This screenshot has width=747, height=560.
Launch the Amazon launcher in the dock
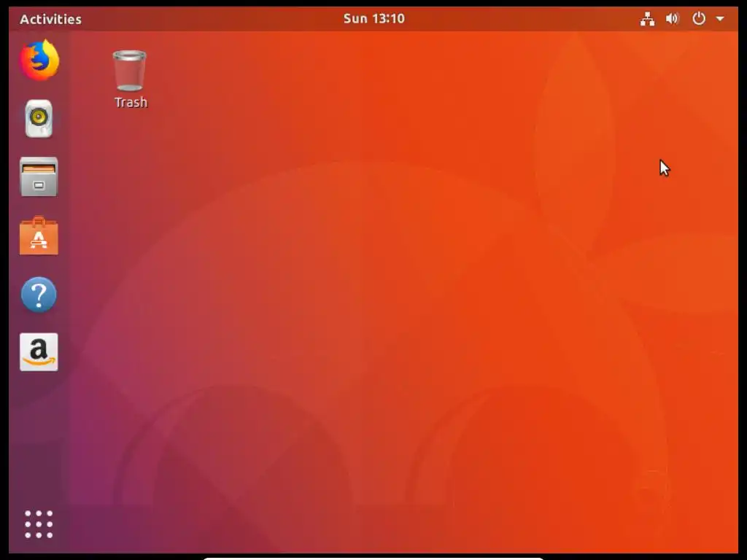(39, 352)
